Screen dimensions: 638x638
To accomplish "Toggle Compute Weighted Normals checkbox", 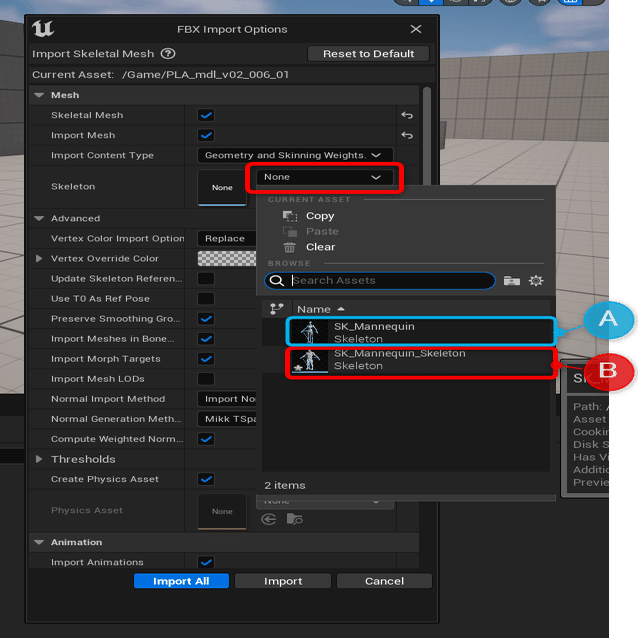I will [x=206, y=439].
